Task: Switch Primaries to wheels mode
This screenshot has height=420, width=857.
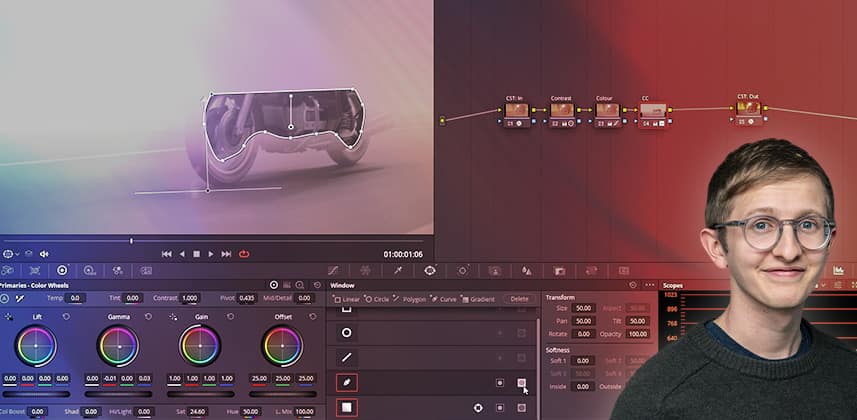Action: tap(274, 285)
